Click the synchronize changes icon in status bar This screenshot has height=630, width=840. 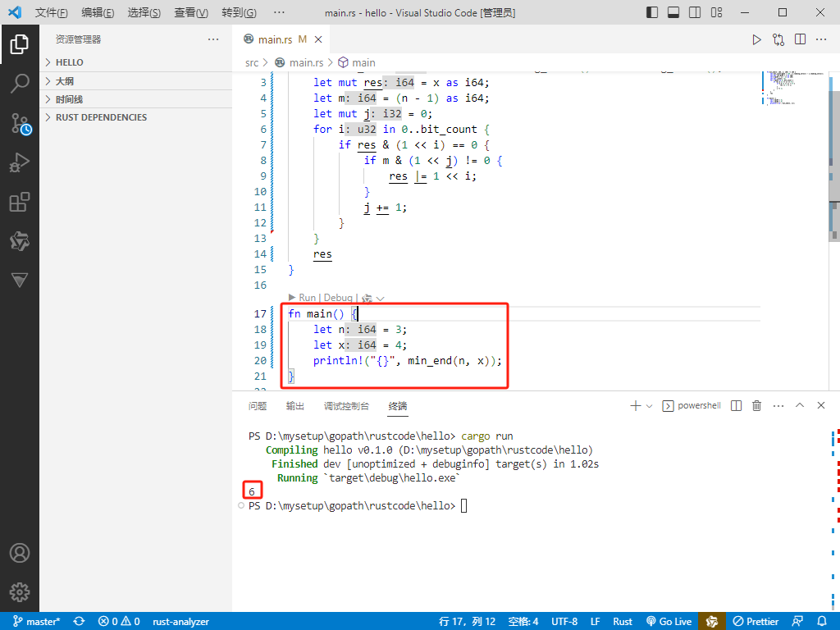coord(80,622)
